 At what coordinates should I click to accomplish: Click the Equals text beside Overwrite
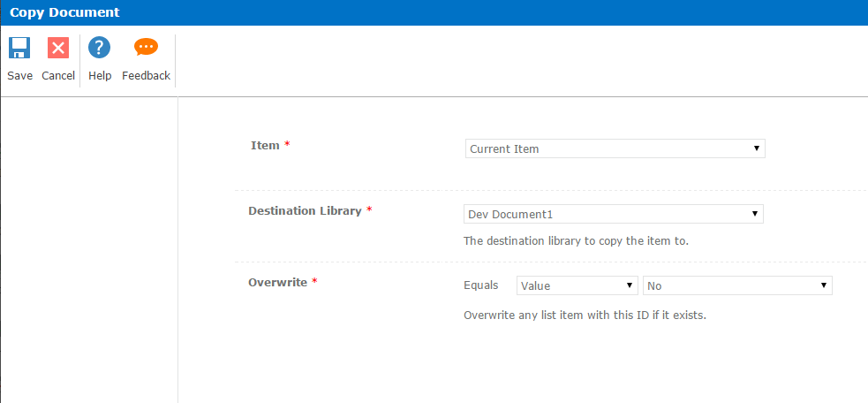click(480, 285)
